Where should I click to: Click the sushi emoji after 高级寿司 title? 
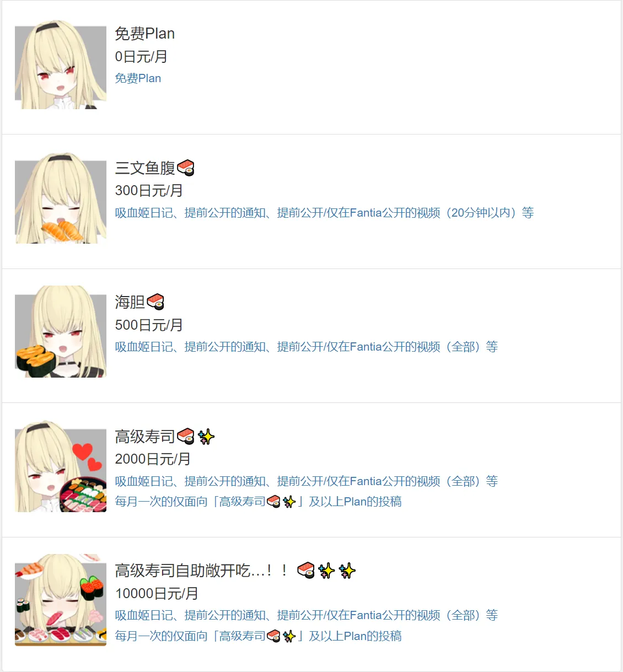(x=186, y=436)
